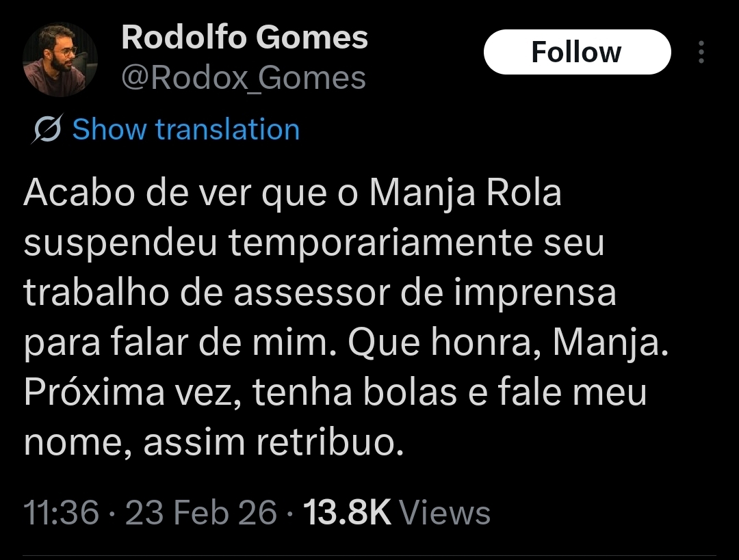739x560 pixels.
Task: Open the Rodolfo Gomes display name
Action: [x=244, y=38]
